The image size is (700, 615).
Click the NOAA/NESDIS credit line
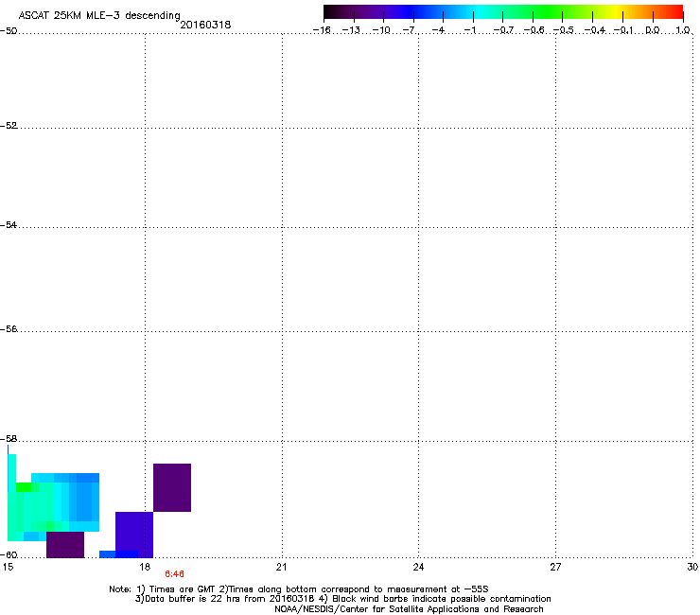(x=409, y=609)
